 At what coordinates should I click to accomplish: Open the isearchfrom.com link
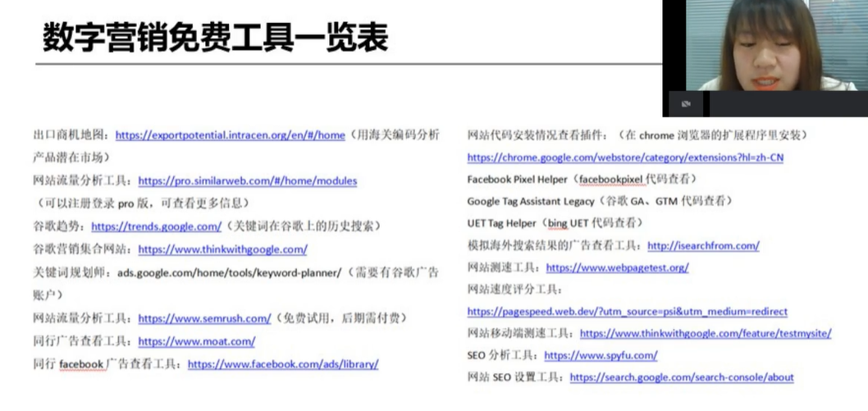click(x=703, y=245)
